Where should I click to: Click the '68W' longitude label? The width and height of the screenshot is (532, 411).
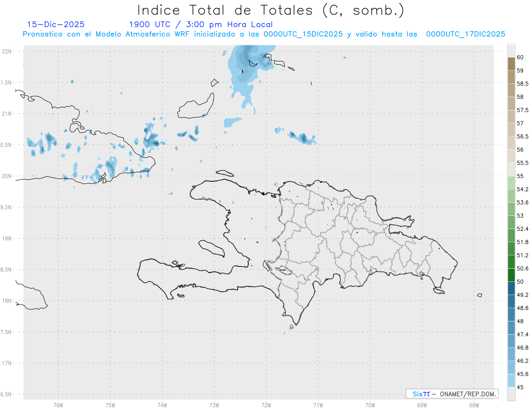(474, 405)
